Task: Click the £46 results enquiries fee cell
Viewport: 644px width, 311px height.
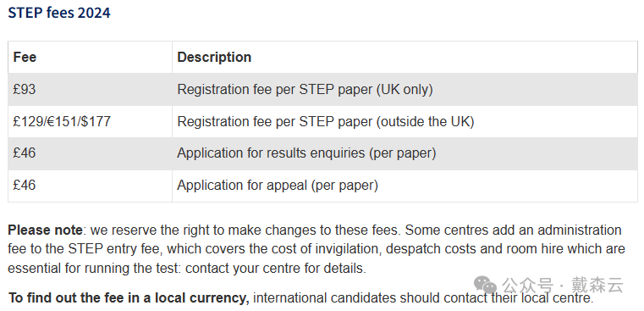Action: coord(90,153)
